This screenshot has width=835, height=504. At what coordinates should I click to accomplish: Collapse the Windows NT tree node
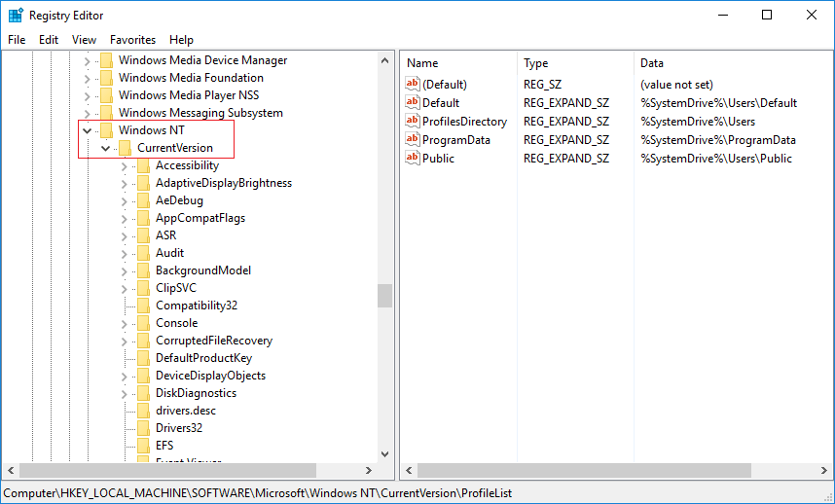pos(88,130)
